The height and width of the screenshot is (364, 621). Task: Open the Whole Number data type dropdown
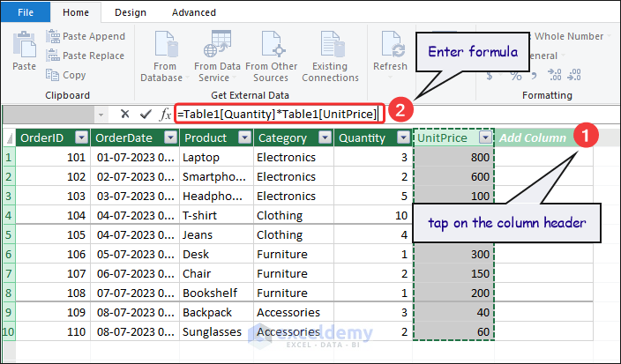[608, 36]
